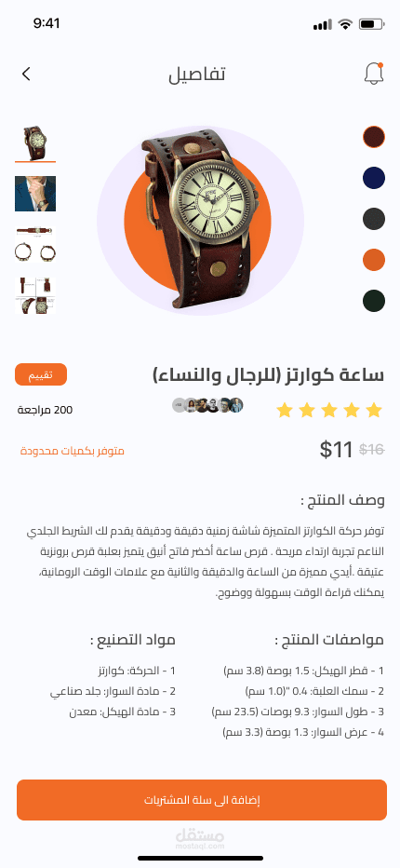Pick the dark green color swatch
The width and height of the screenshot is (400, 868).
click(x=374, y=301)
